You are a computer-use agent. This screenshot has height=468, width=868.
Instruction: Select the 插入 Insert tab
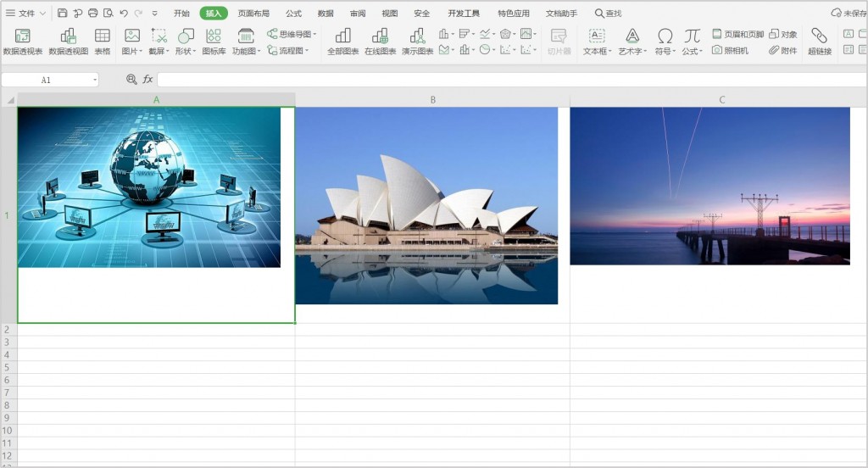coord(214,13)
